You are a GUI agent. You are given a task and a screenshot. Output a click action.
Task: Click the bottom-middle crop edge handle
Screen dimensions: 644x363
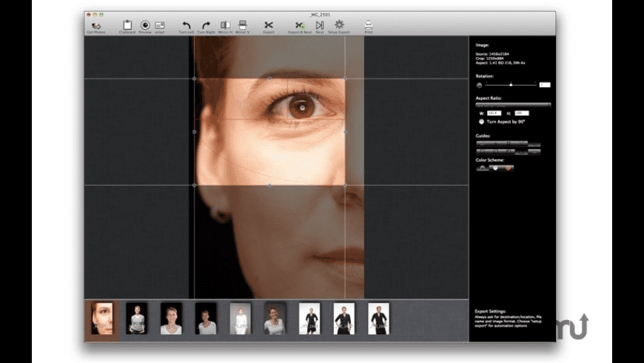[270, 185]
